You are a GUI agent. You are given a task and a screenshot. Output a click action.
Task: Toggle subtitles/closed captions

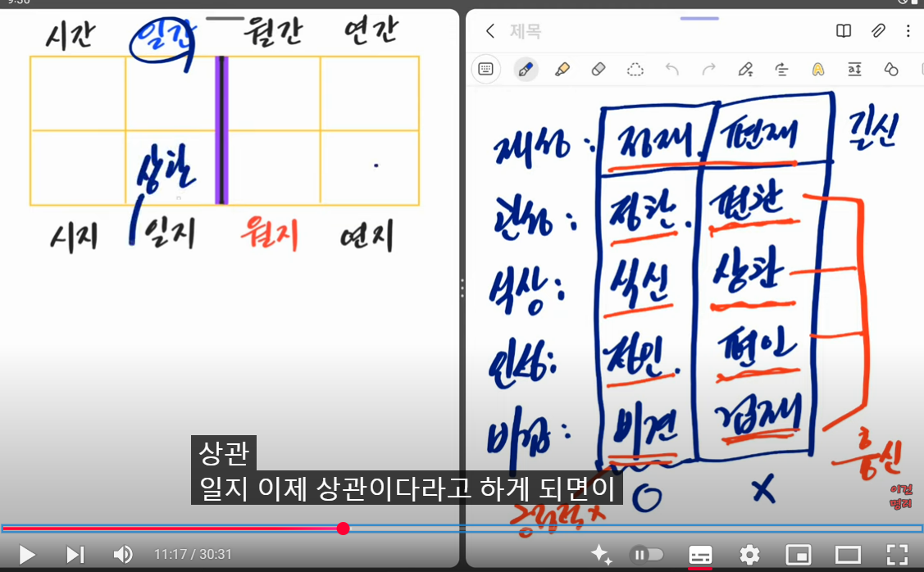(700, 555)
